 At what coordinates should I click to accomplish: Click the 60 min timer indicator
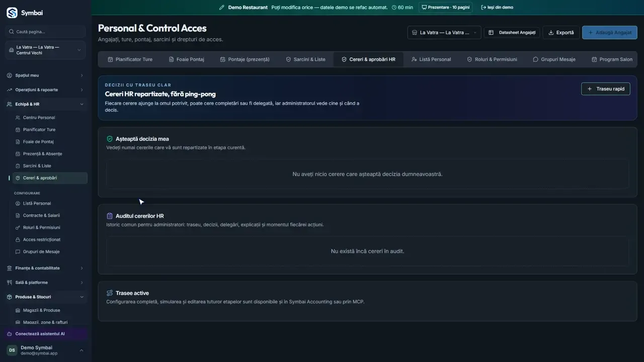click(402, 8)
